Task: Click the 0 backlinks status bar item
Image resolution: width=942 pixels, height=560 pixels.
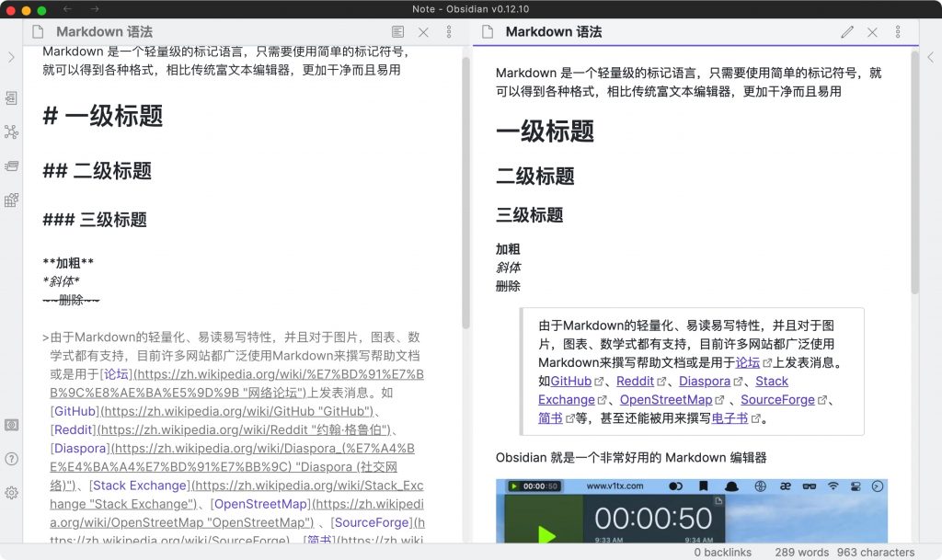Action: [723, 553]
